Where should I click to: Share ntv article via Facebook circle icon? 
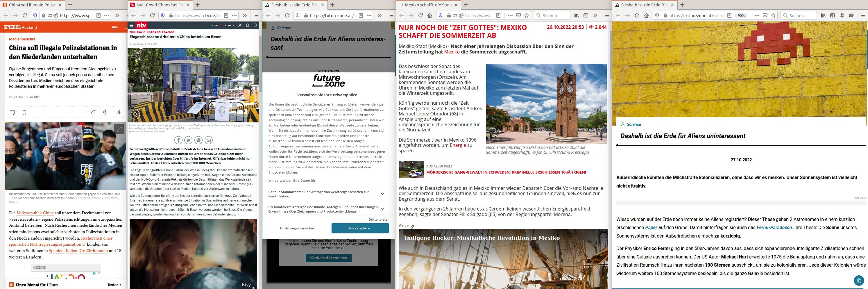coord(178,140)
